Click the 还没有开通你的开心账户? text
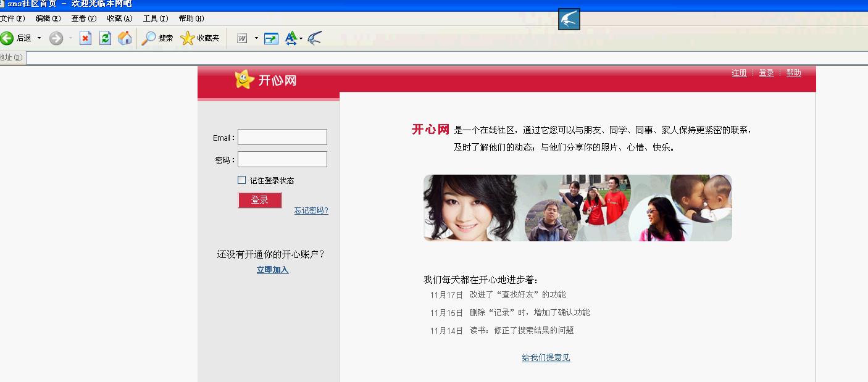 tap(271, 254)
